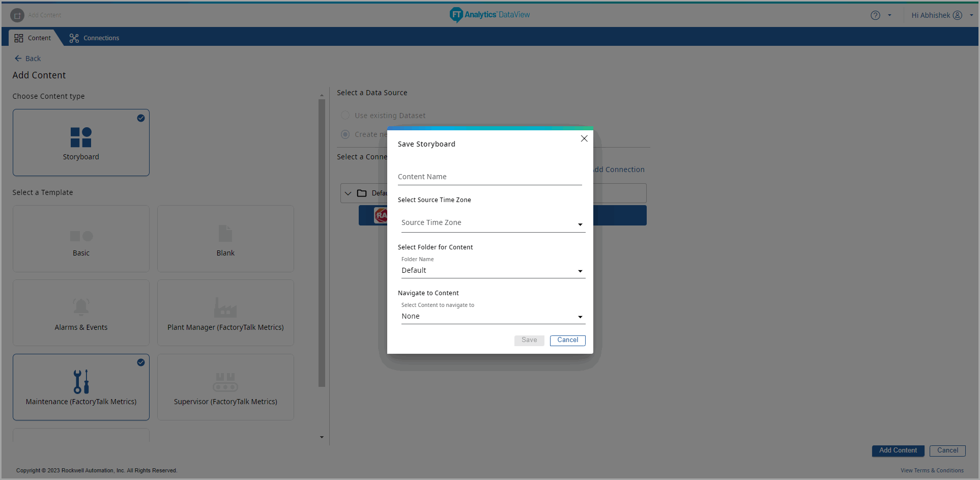Close the Save Storyboard dialog with X
The image size is (980, 480).
584,138
